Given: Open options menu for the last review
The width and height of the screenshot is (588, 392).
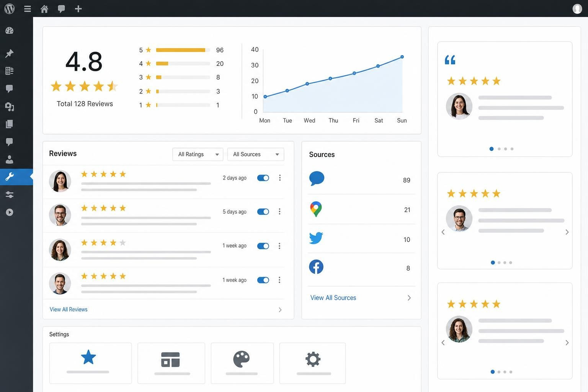Looking at the screenshot, I should pyautogui.click(x=279, y=280).
